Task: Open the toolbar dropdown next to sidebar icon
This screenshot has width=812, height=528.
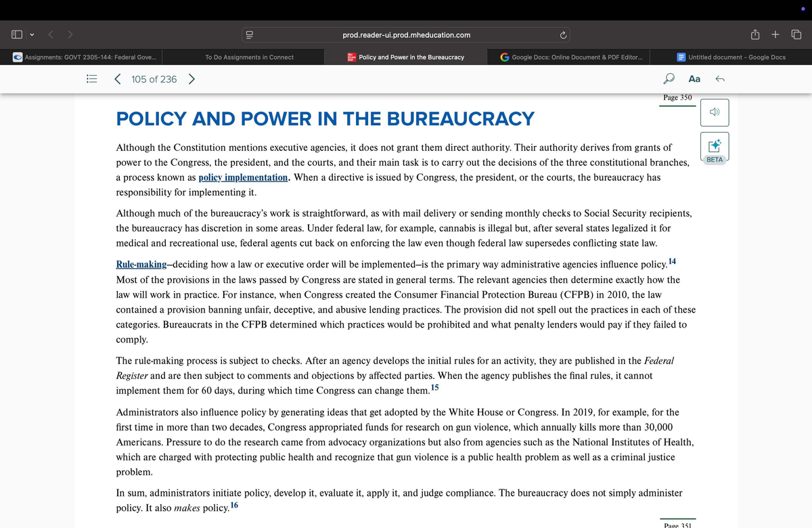Action: pyautogui.click(x=31, y=34)
